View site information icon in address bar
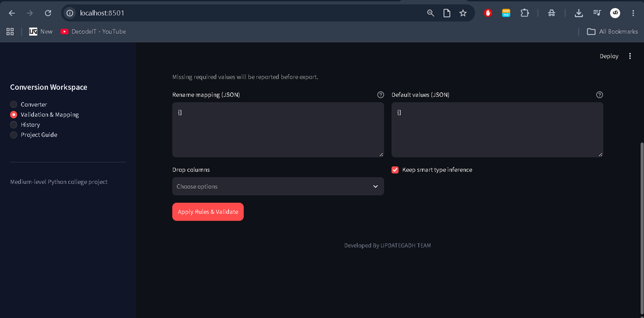The height and width of the screenshot is (318, 644). click(x=69, y=13)
